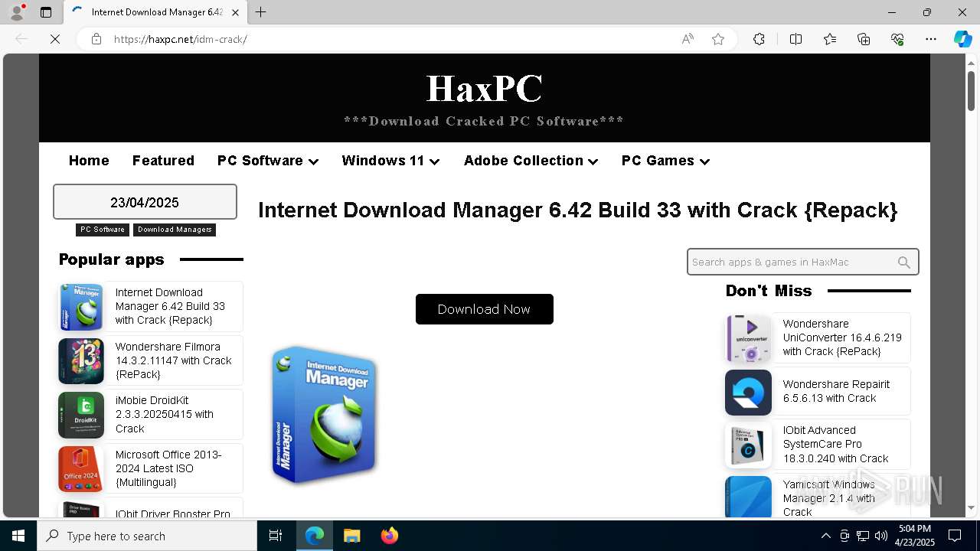This screenshot has width=980, height=551.
Task: Open IObit Advanced SystemCare Pro link
Action: pos(835,444)
